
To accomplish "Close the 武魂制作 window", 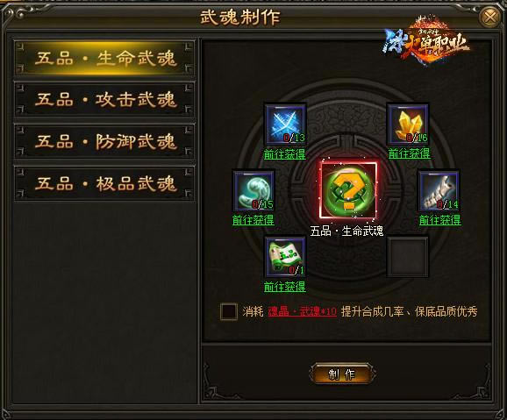I will [x=490, y=17].
